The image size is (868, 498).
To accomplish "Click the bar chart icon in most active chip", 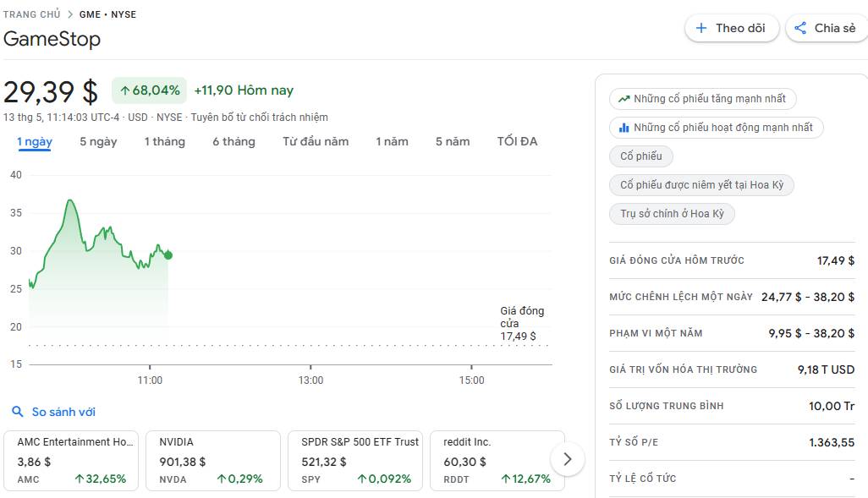I will pyautogui.click(x=624, y=128).
